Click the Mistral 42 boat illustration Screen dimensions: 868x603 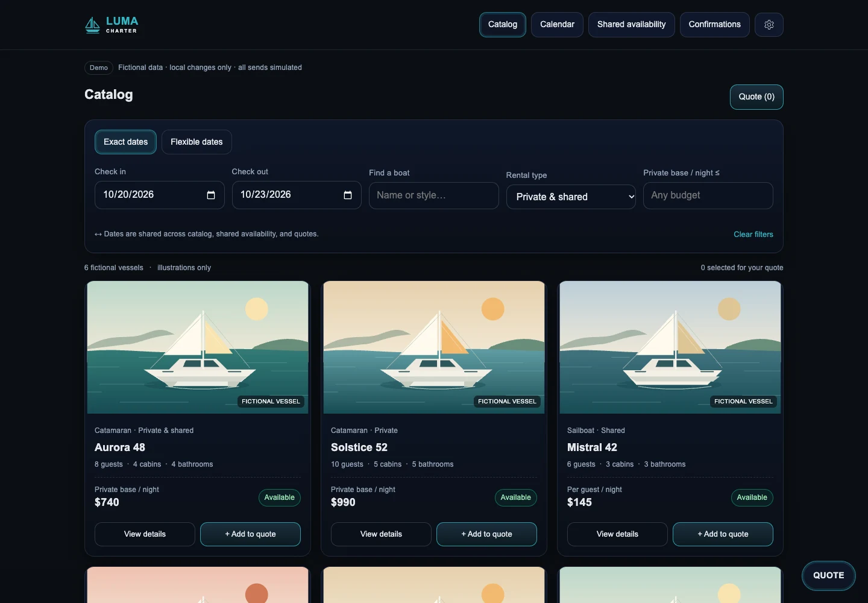click(670, 347)
